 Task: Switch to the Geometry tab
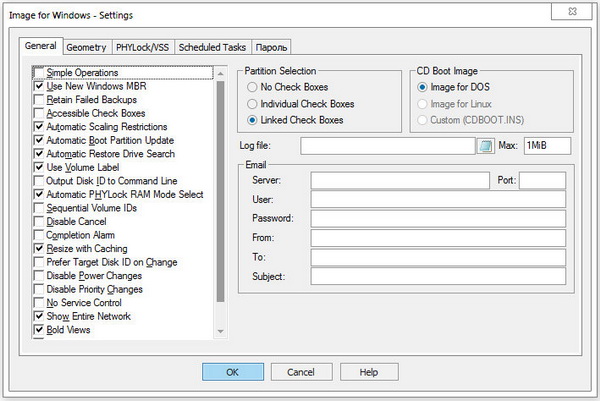click(87, 47)
